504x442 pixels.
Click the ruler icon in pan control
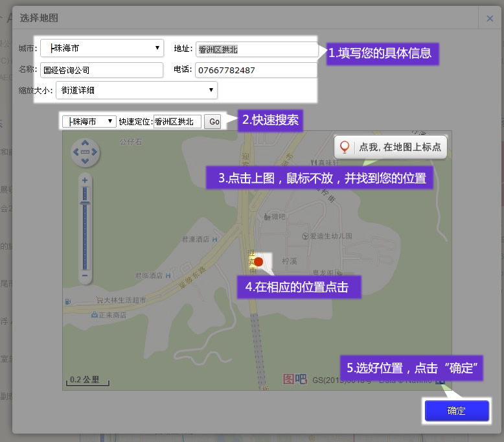(84, 153)
